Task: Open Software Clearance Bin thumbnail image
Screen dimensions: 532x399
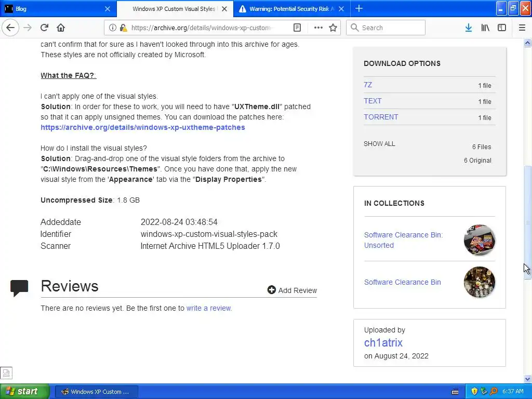Action: 479,282
